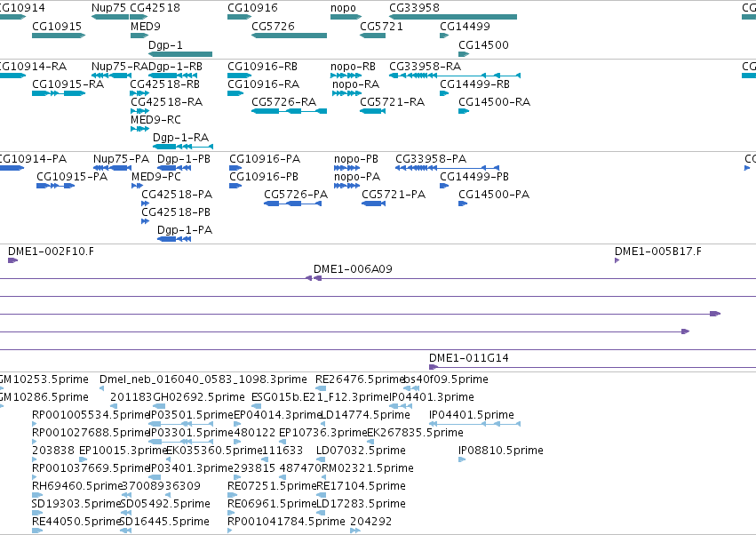Select the EK267835.5prime EST label

click(415, 433)
